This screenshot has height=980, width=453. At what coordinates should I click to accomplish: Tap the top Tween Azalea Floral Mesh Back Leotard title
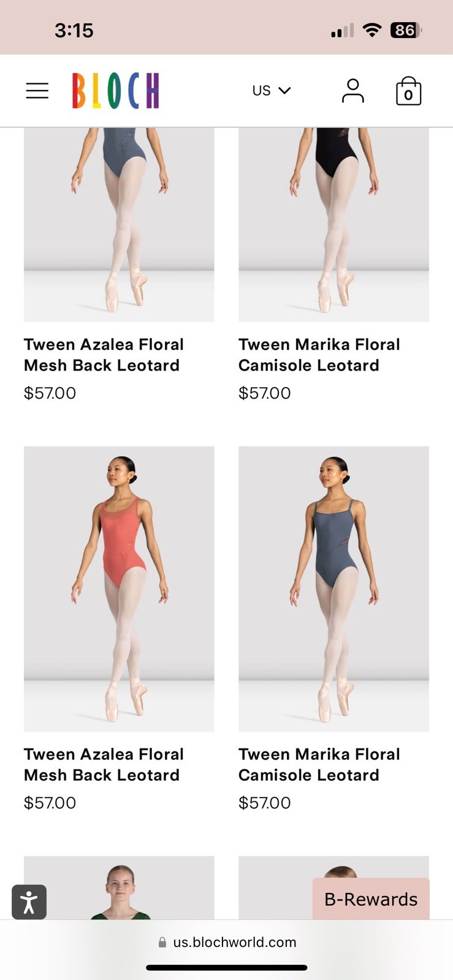pos(104,355)
